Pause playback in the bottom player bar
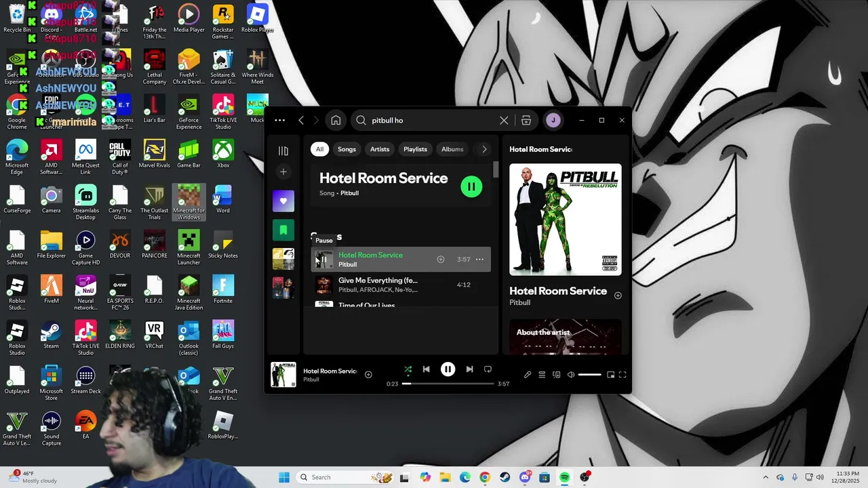Image resolution: width=868 pixels, height=488 pixels. tap(448, 369)
